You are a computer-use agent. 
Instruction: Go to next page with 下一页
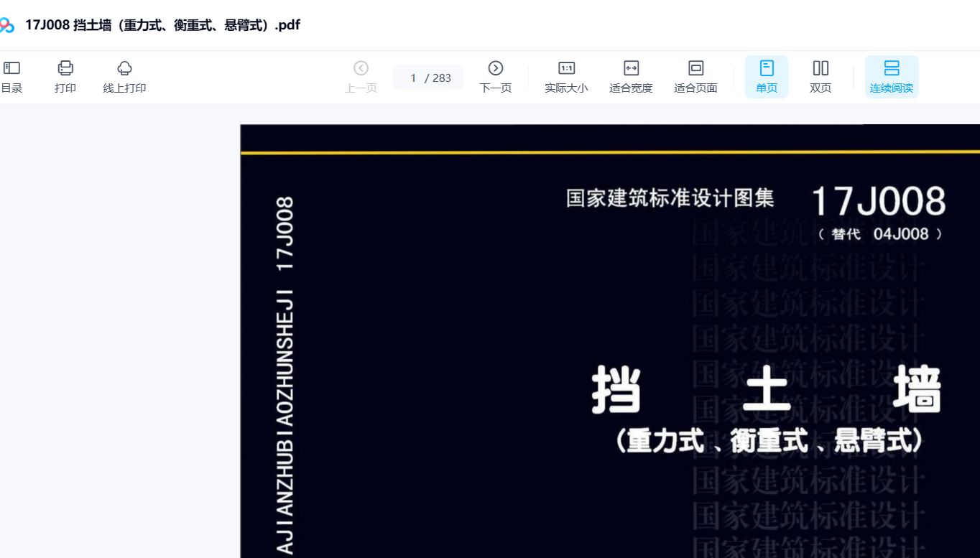coord(496,77)
